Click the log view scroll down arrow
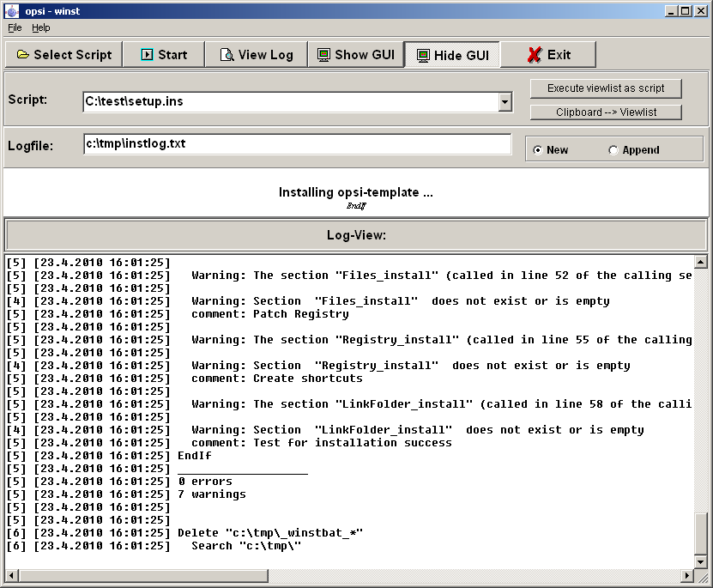Viewport: 713px width, 588px height. pos(701,561)
